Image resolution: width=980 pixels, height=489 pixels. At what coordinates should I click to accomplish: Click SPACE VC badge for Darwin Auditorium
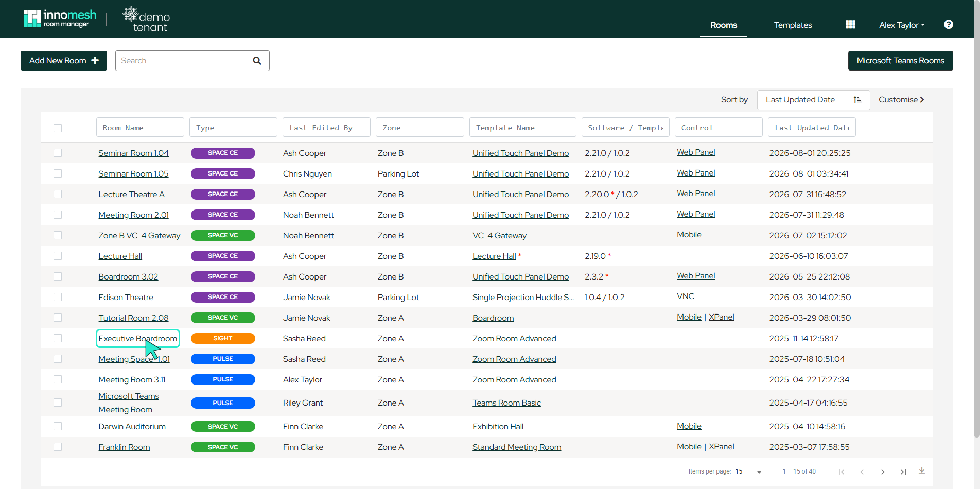click(223, 427)
